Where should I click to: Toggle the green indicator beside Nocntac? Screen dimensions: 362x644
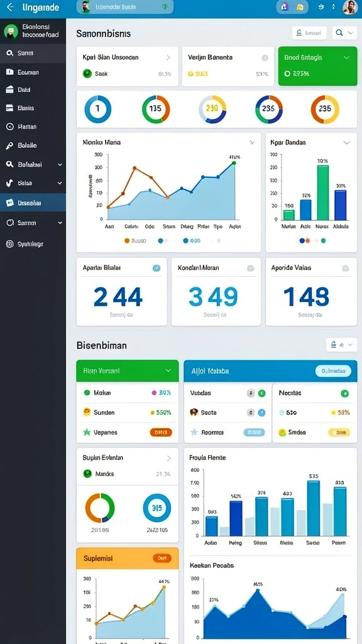pyautogui.click(x=345, y=394)
